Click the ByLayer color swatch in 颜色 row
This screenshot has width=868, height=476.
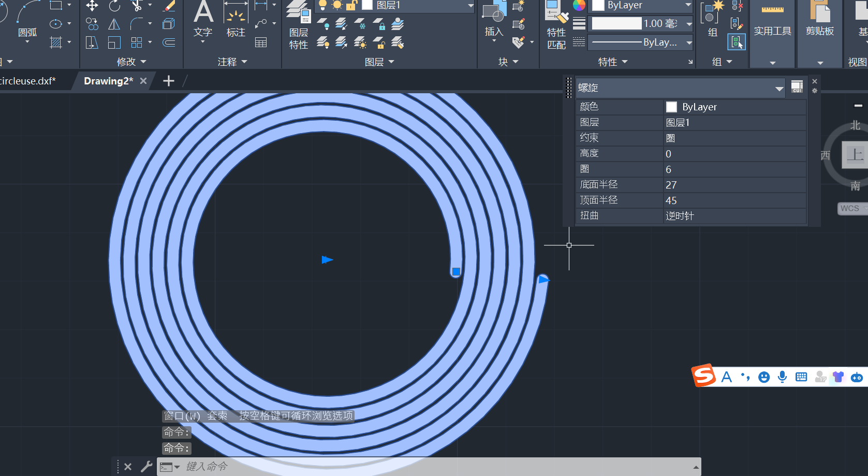[671, 107]
